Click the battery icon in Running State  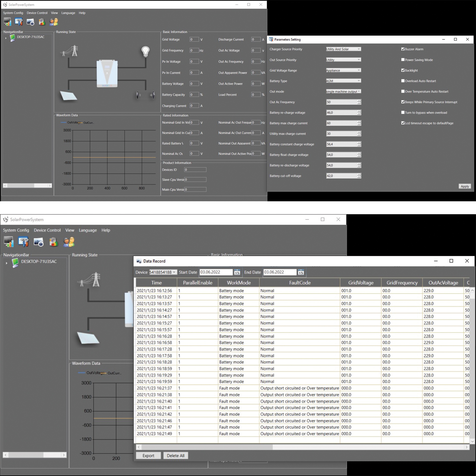point(146,95)
